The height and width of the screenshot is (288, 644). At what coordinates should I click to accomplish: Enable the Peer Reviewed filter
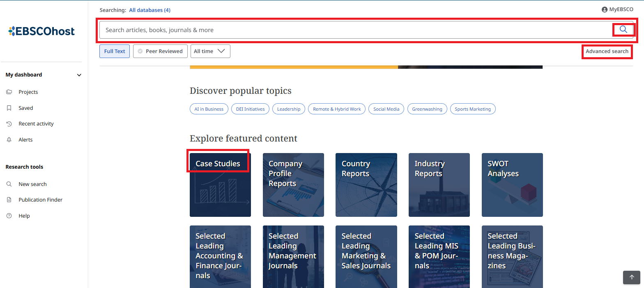coord(160,51)
